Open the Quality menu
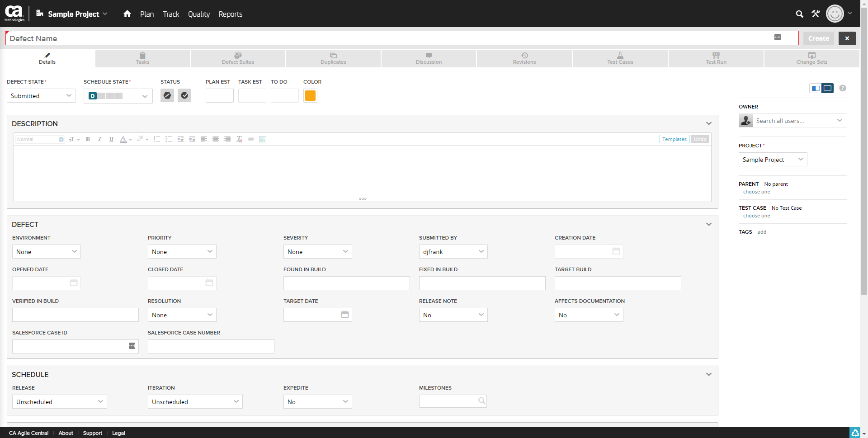This screenshot has height=438, width=868. point(199,14)
